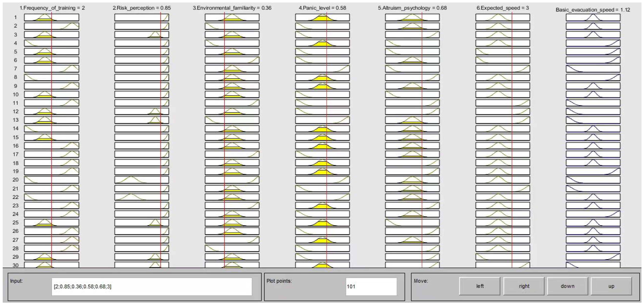Image resolution: width=644 pixels, height=306 pixels.
Task: Click the red Altruism_psychology input line
Action: (422, 140)
